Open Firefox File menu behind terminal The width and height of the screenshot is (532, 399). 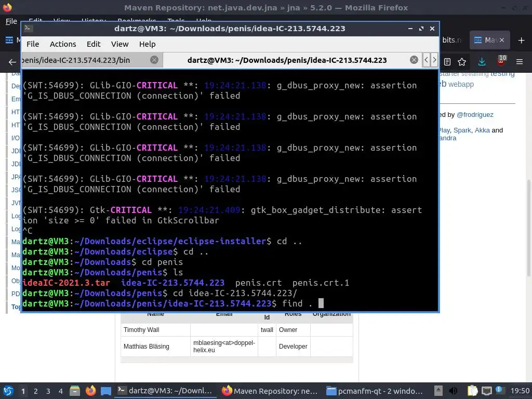pos(11,21)
